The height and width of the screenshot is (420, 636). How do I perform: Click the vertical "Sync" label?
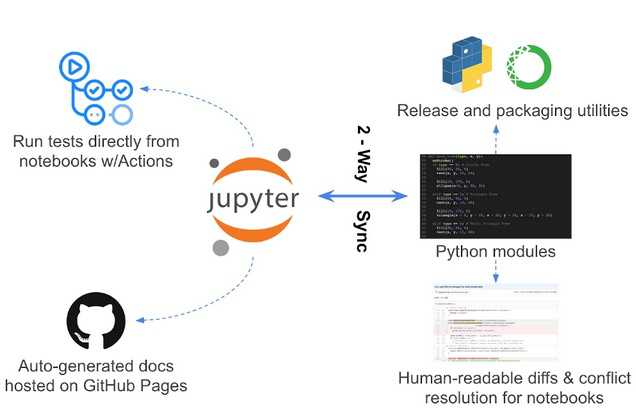[363, 231]
